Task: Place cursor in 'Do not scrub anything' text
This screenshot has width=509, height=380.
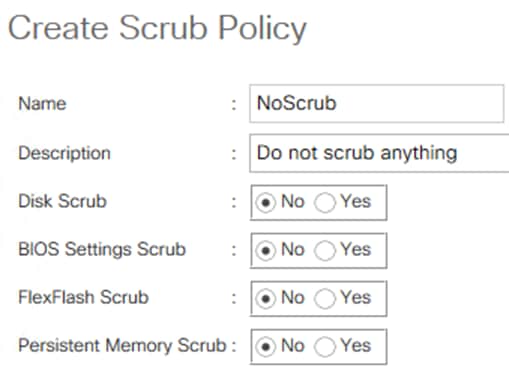Action: click(x=357, y=153)
